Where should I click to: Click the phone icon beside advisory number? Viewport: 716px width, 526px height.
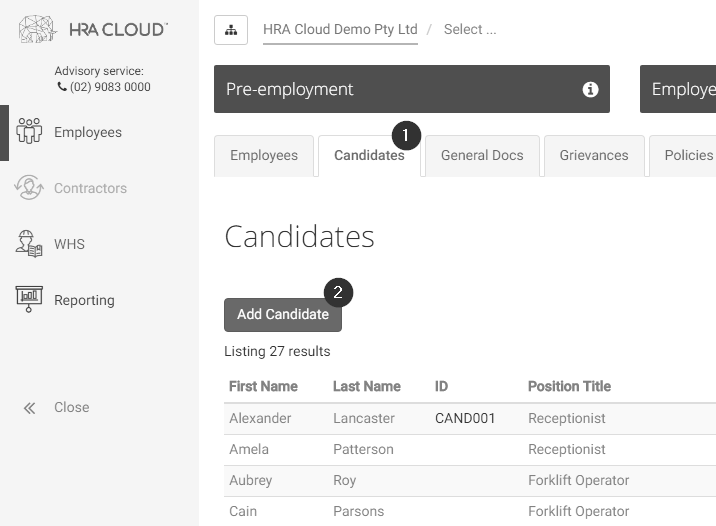[62, 86]
